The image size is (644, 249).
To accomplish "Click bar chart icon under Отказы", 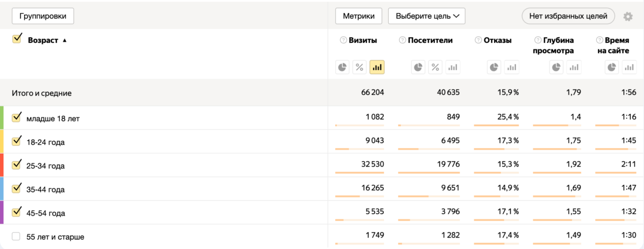I will pyautogui.click(x=511, y=67).
